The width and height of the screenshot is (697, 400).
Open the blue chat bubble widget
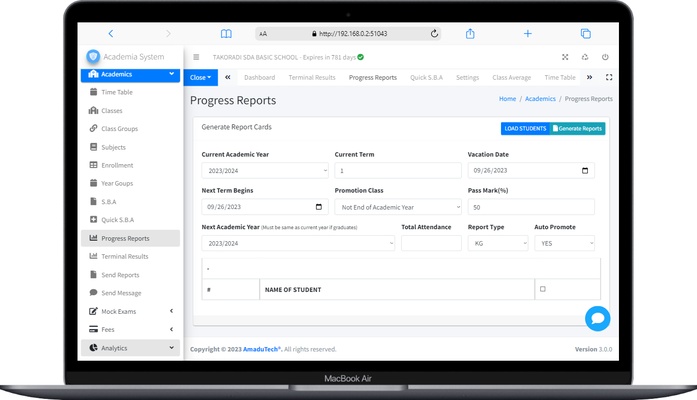point(597,318)
